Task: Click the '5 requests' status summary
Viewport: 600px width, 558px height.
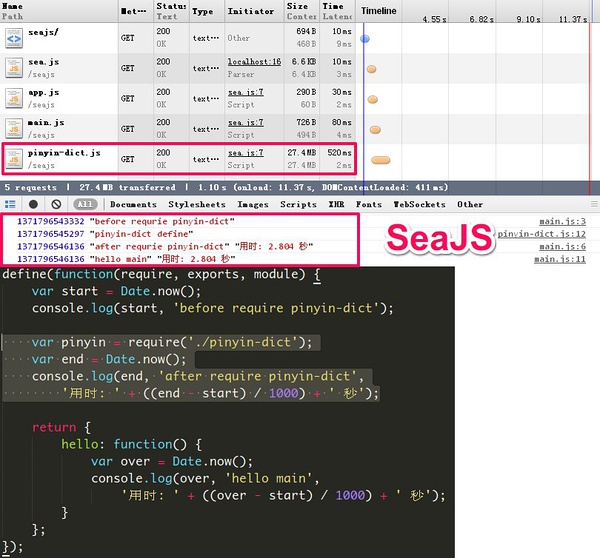Action: click(x=31, y=188)
